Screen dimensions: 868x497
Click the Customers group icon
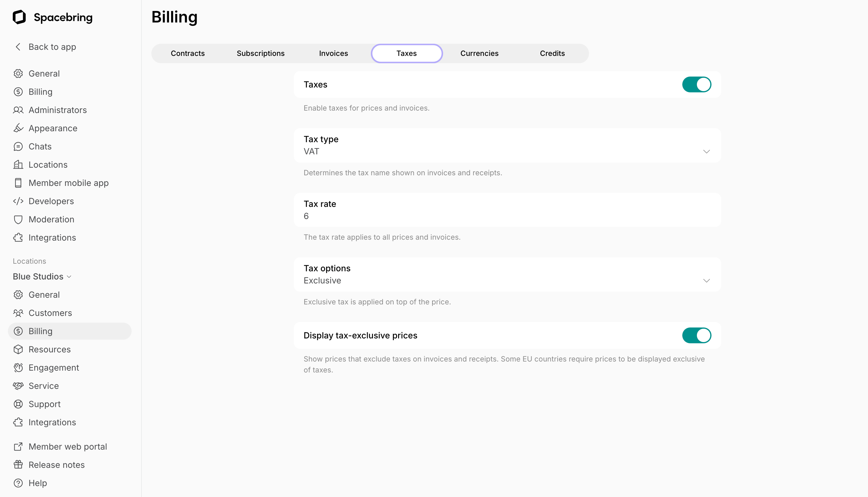(18, 313)
